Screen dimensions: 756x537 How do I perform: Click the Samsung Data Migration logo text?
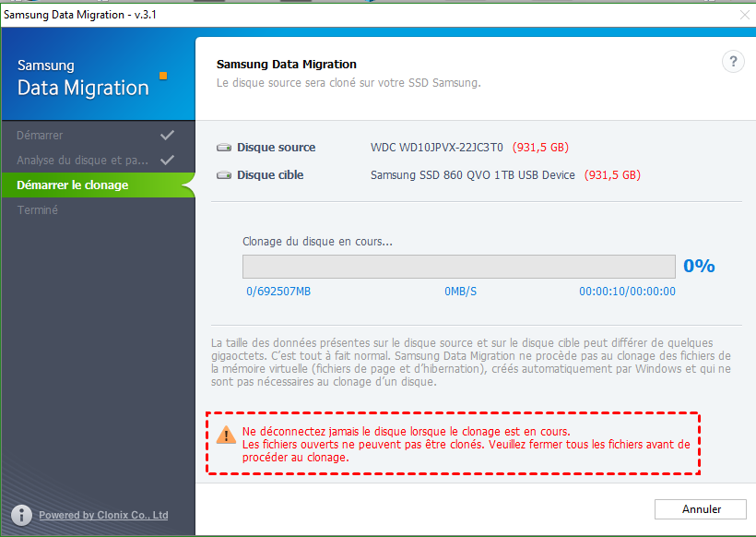click(x=83, y=78)
